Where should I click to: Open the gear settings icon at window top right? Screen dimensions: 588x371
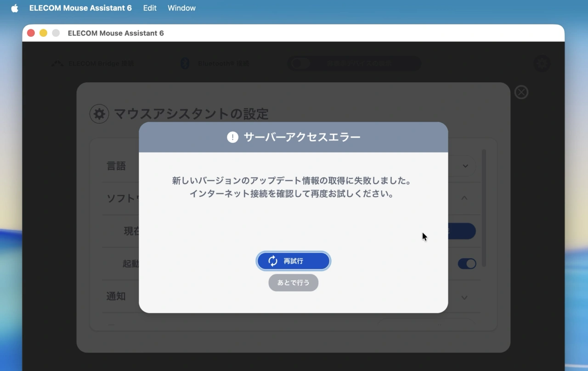[x=542, y=63]
